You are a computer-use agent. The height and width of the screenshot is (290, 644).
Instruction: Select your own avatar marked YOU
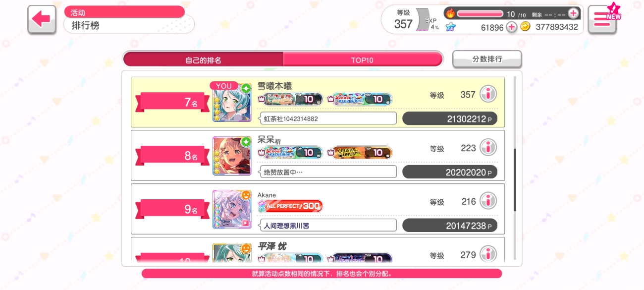tap(232, 102)
